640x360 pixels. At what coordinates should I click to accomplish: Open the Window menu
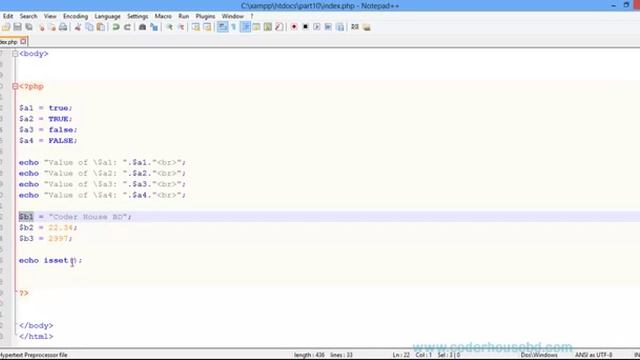[x=233, y=16]
